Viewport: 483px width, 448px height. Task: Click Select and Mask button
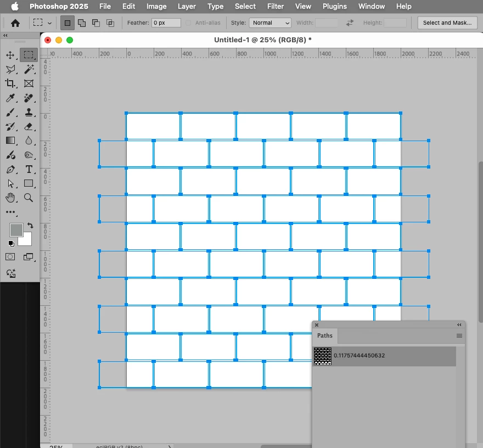[447, 23]
